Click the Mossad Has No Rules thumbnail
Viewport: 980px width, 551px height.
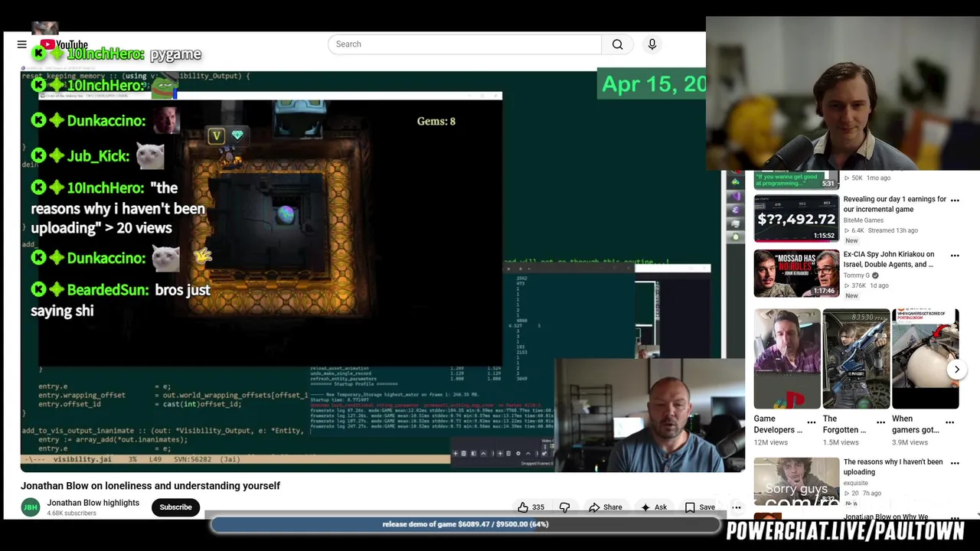point(796,273)
